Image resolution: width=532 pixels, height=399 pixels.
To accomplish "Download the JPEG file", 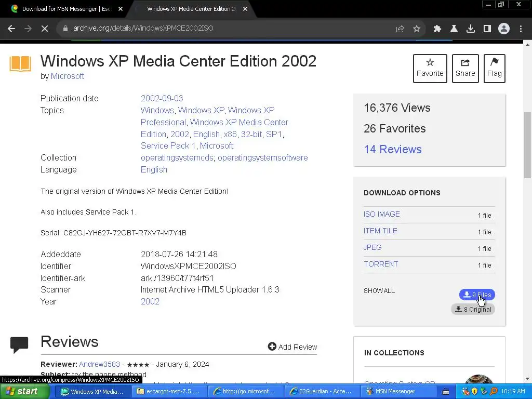I will 373,248.
